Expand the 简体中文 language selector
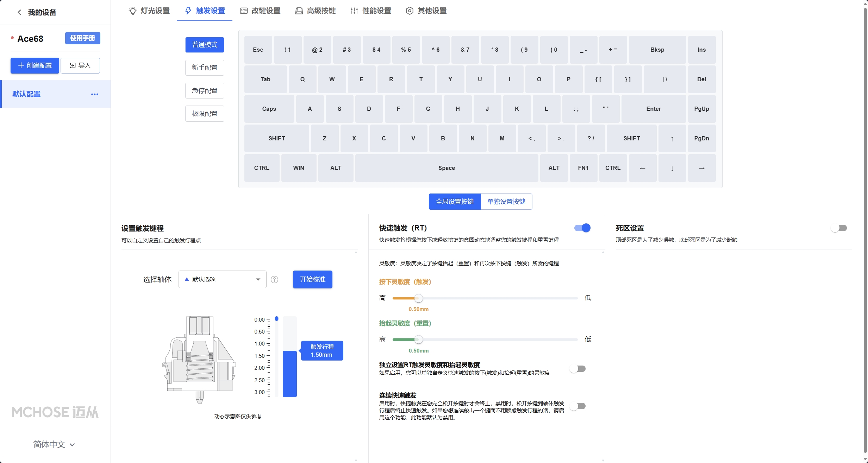The height and width of the screenshot is (463, 868). point(54,444)
